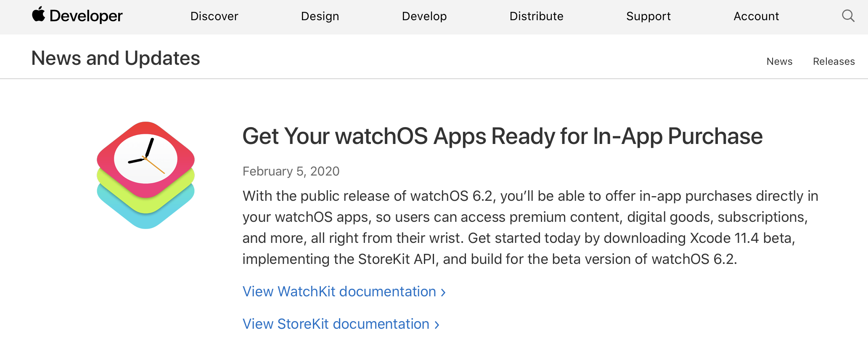Open the Discover menu item
This screenshot has height=362, width=868.
[214, 16]
